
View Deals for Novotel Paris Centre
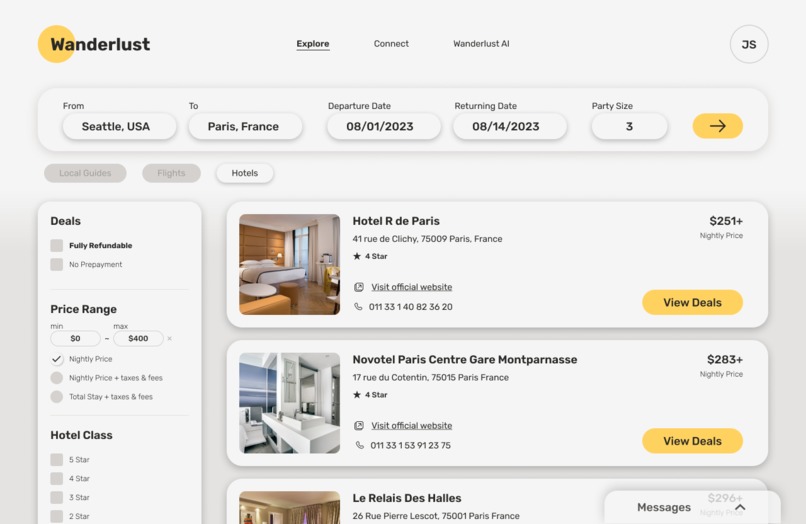pyautogui.click(x=692, y=441)
